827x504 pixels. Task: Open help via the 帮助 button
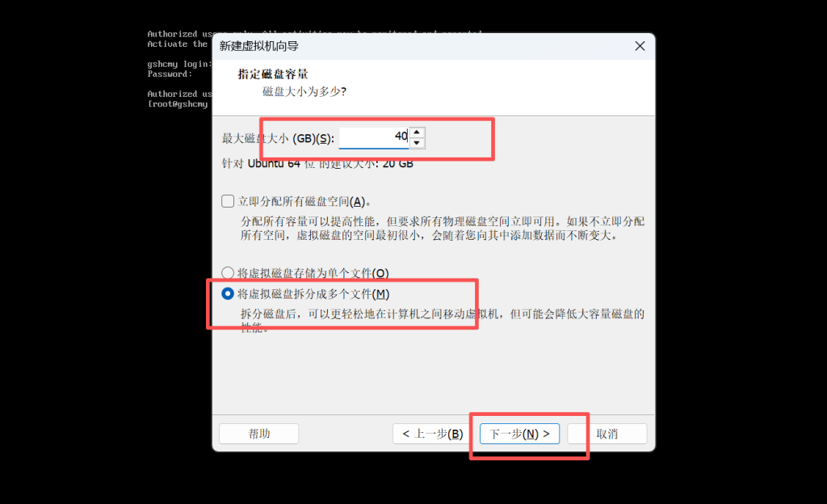tap(259, 434)
